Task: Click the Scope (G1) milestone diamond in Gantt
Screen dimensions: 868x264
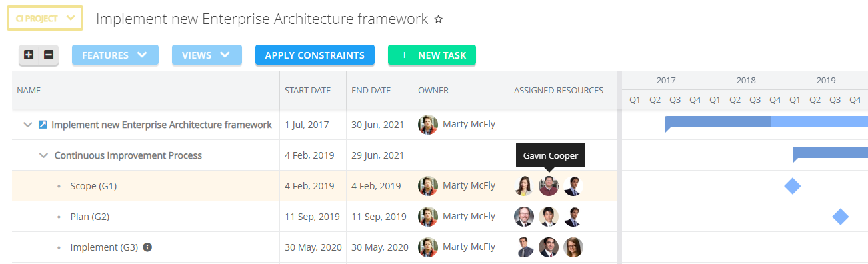Action: (792, 186)
